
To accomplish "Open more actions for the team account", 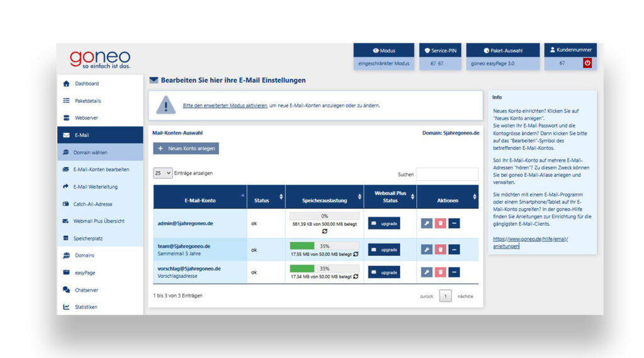I will click(454, 250).
